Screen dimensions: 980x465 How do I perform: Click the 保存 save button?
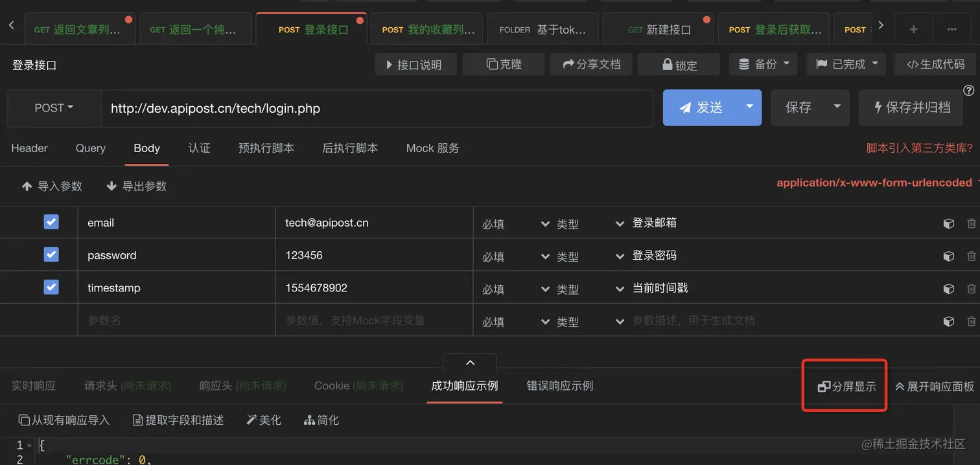pyautogui.click(x=799, y=108)
